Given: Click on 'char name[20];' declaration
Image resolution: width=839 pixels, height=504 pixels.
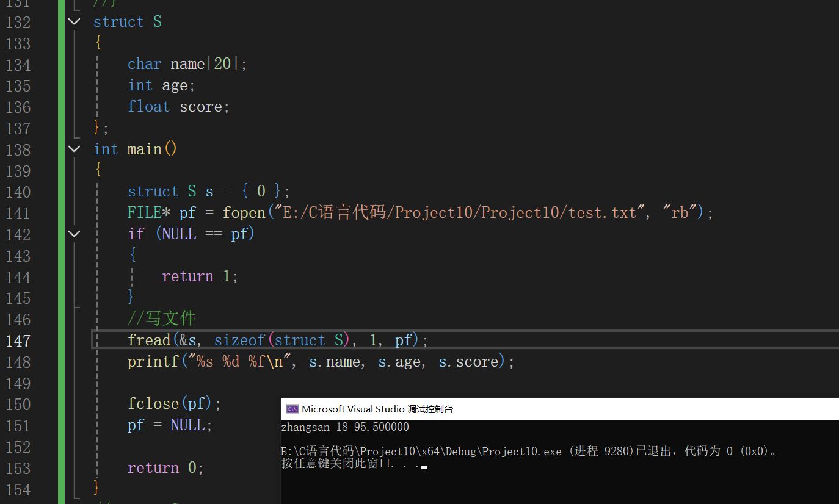Looking at the screenshot, I should (187, 64).
